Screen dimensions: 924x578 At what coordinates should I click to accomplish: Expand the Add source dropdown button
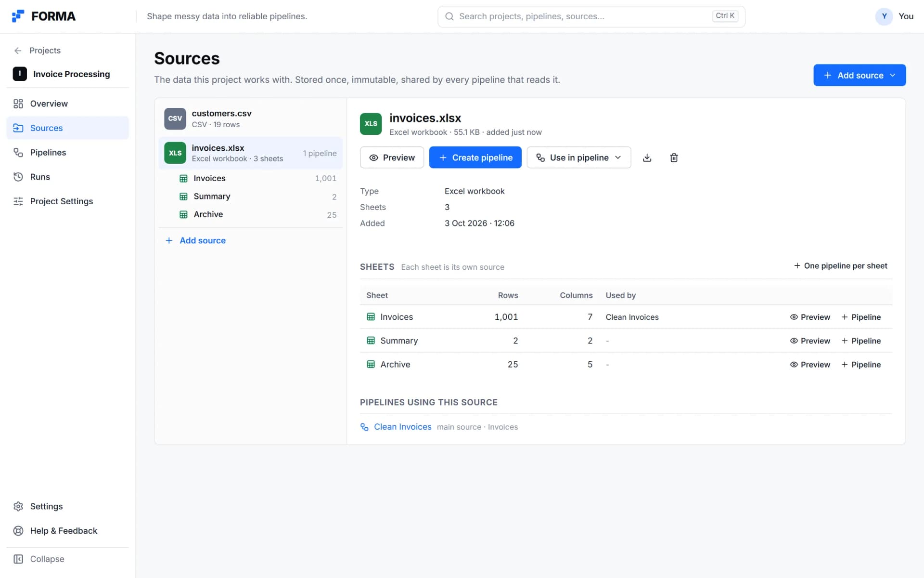tap(860, 75)
